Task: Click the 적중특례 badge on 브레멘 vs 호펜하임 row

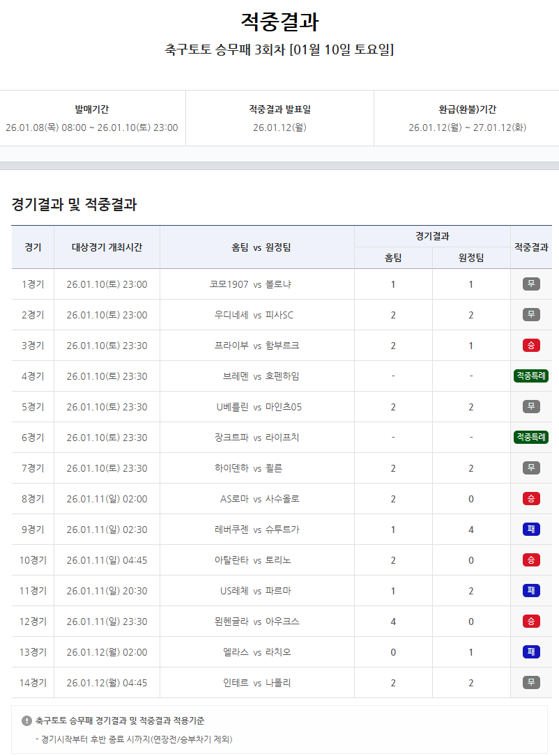Action: pos(532,376)
